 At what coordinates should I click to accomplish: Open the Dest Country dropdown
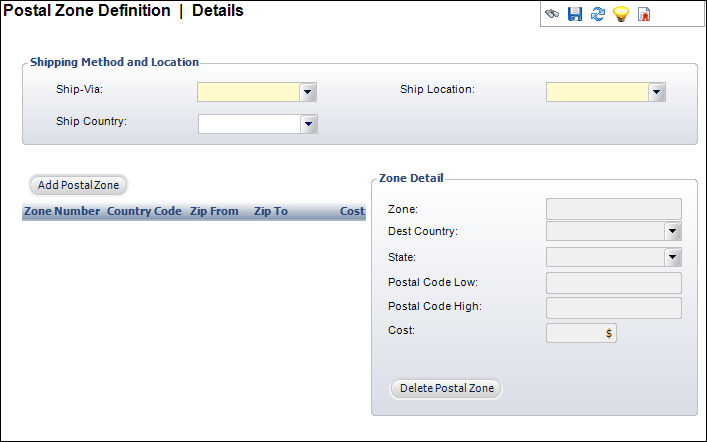673,231
